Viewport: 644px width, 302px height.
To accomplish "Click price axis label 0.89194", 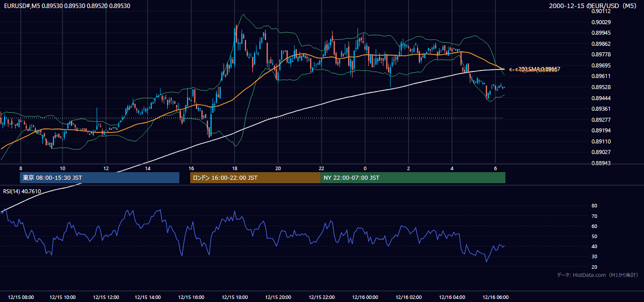I will [601, 130].
